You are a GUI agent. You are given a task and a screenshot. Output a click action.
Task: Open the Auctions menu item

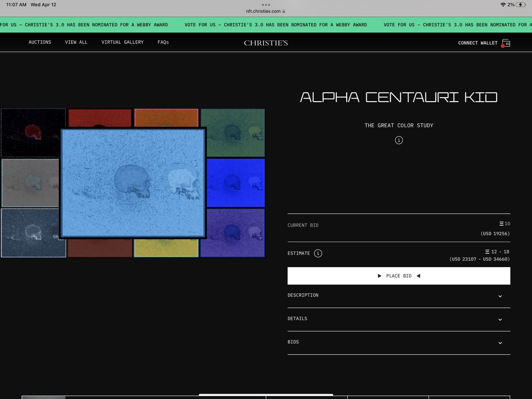click(x=40, y=42)
